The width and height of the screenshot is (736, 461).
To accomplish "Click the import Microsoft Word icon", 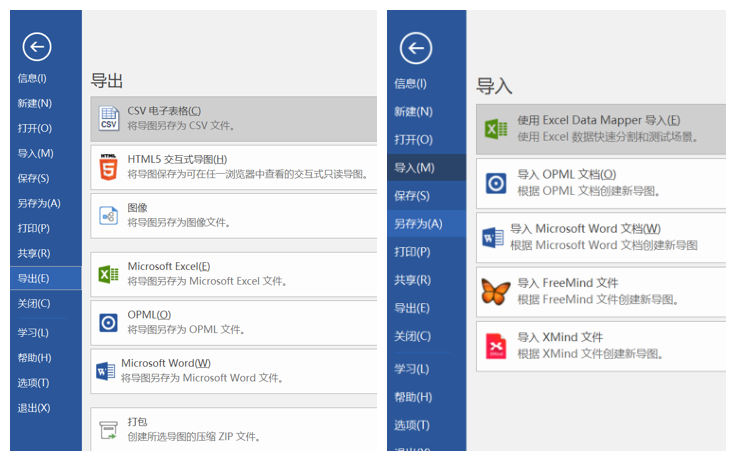I will point(492,238).
